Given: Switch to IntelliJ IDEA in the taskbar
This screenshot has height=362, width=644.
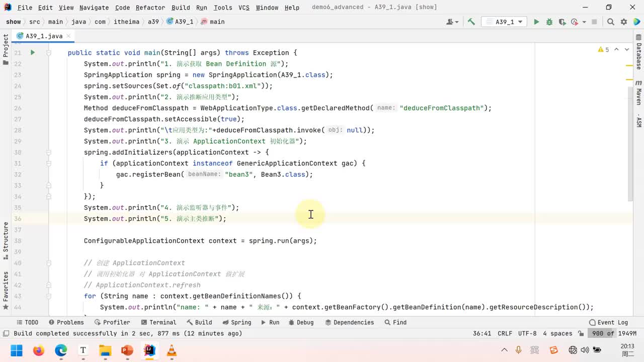Looking at the screenshot, I should pyautogui.click(x=149, y=350).
